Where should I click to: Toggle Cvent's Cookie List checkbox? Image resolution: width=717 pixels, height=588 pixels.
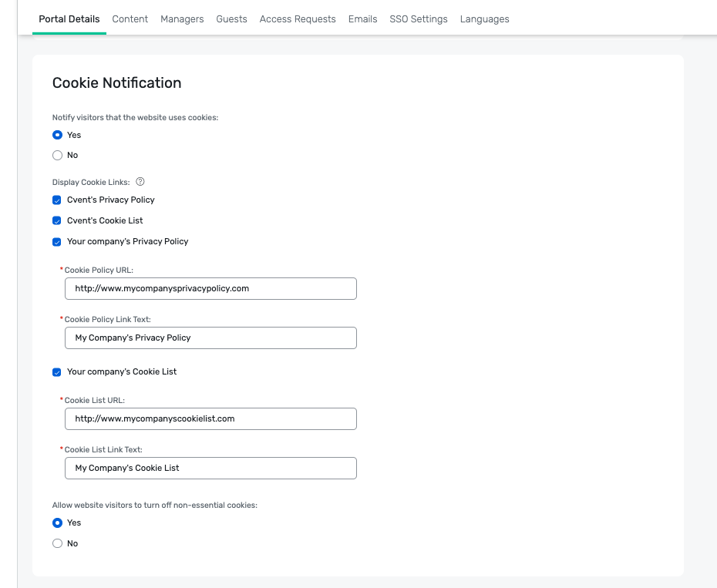[x=57, y=221]
